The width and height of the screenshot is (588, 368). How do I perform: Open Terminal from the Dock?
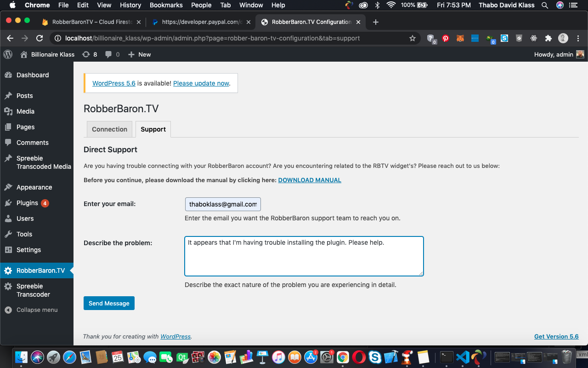[x=447, y=356]
